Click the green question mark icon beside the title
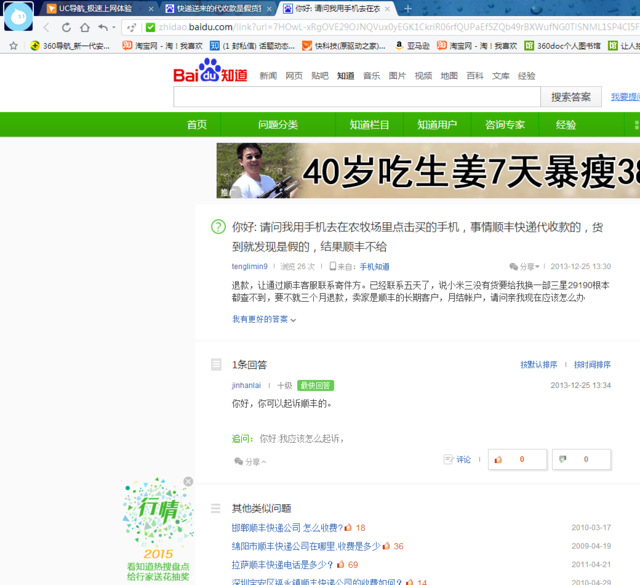640x585 pixels. pos(218,227)
